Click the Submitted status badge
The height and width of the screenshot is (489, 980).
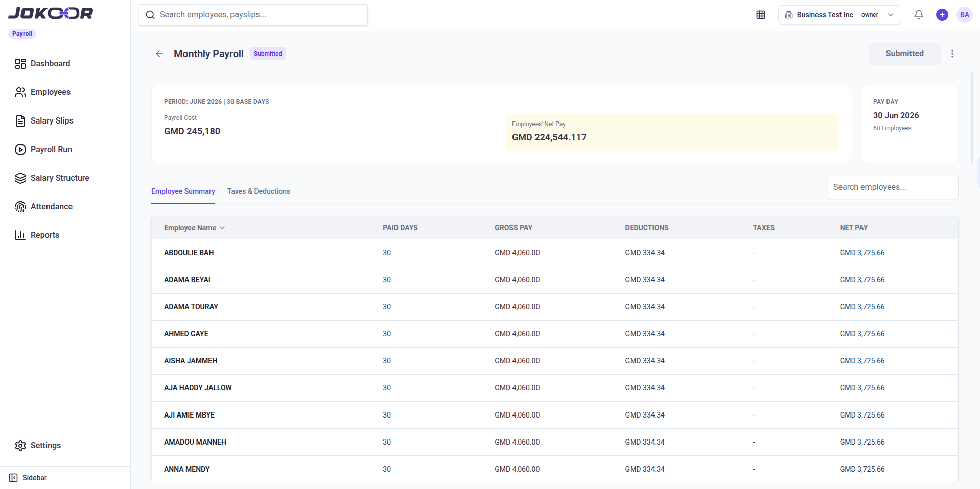[268, 54]
